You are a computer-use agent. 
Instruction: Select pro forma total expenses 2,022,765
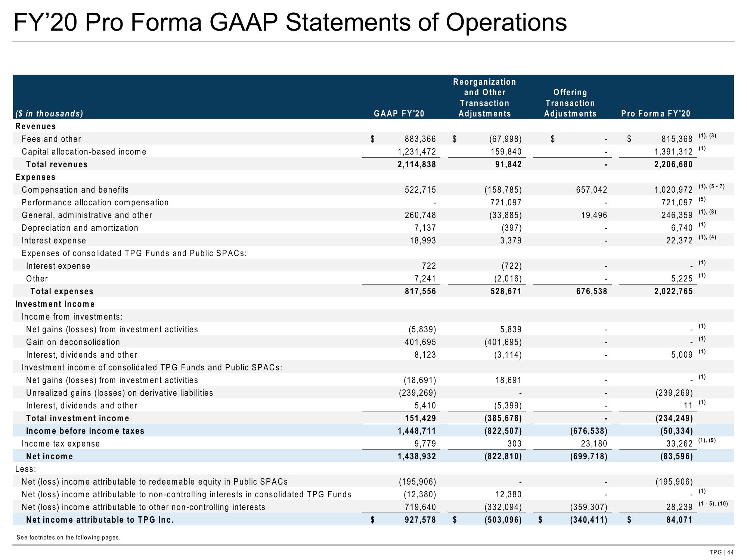coord(673,291)
